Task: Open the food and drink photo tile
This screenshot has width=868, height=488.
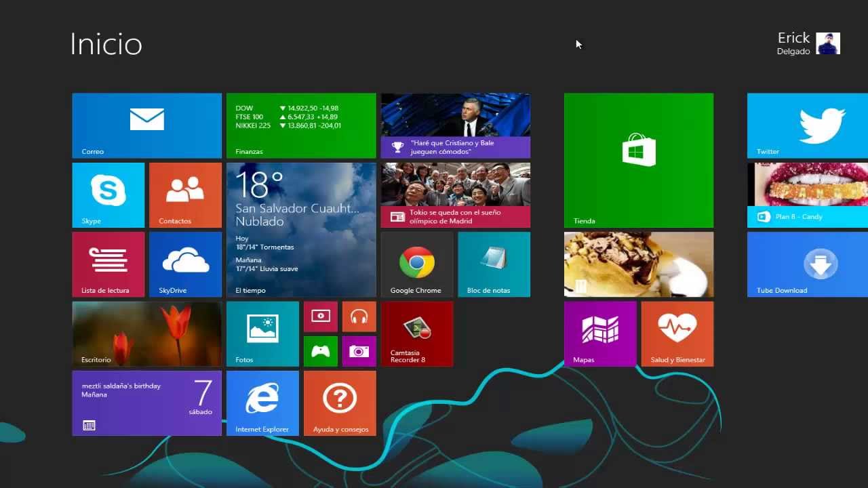Action: 639,264
